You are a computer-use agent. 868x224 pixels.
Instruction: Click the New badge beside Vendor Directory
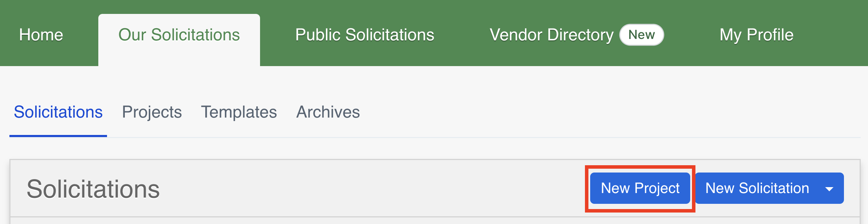pyautogui.click(x=641, y=35)
